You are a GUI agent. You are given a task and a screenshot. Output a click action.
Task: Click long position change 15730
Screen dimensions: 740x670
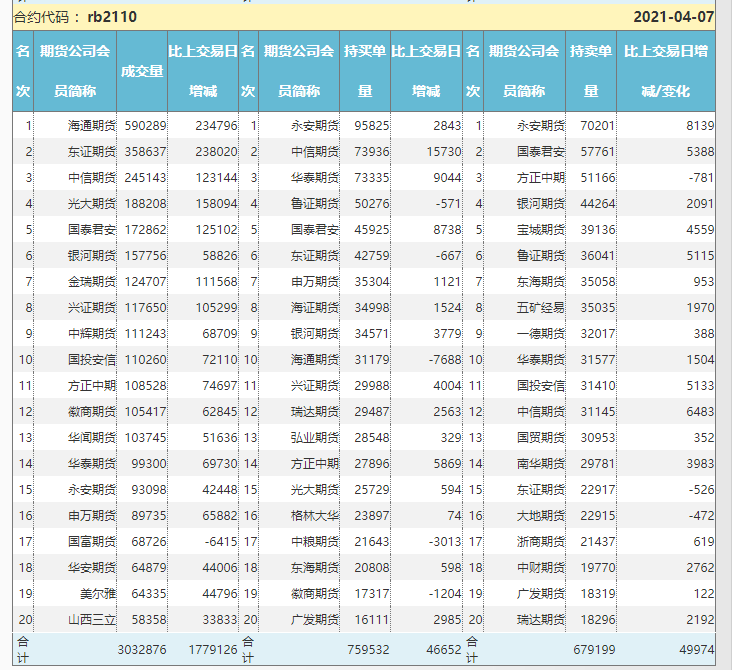click(x=444, y=151)
